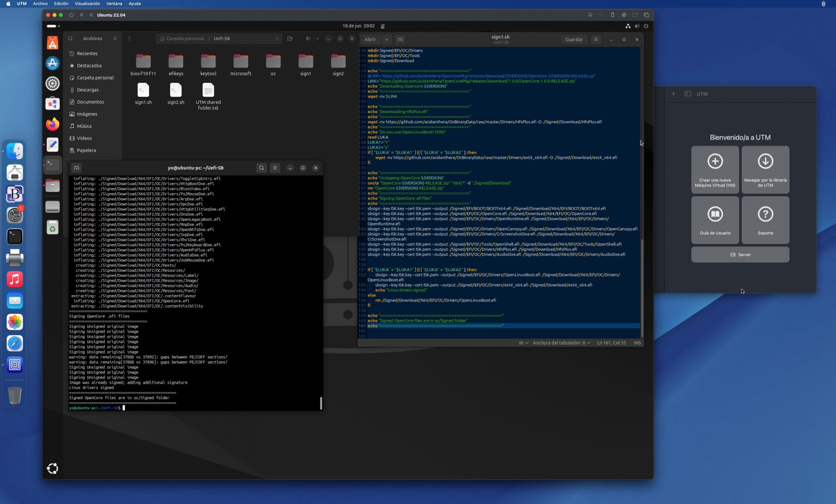Mute system volume via the speaker icon
The image size is (836, 504).
coord(637,26)
